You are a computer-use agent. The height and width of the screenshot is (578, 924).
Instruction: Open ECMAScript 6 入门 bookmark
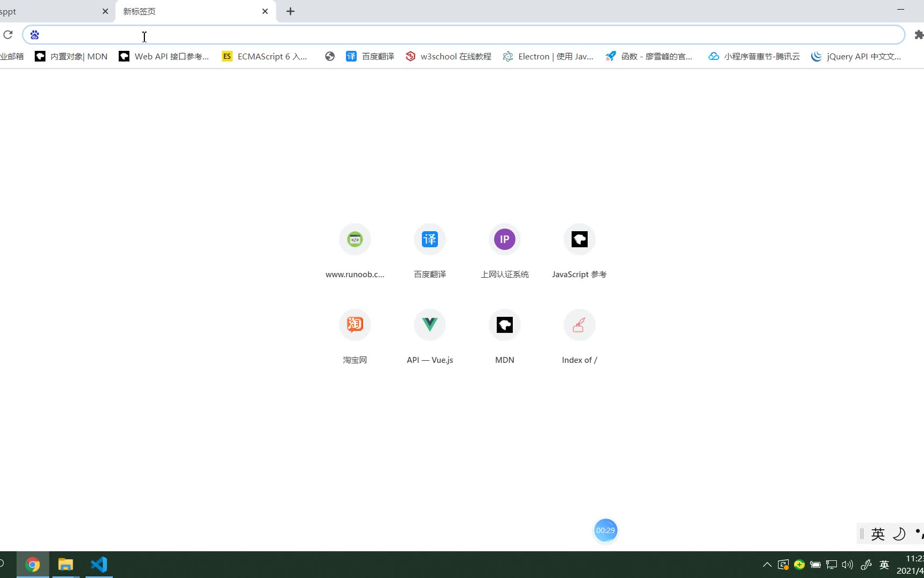pyautogui.click(x=265, y=56)
